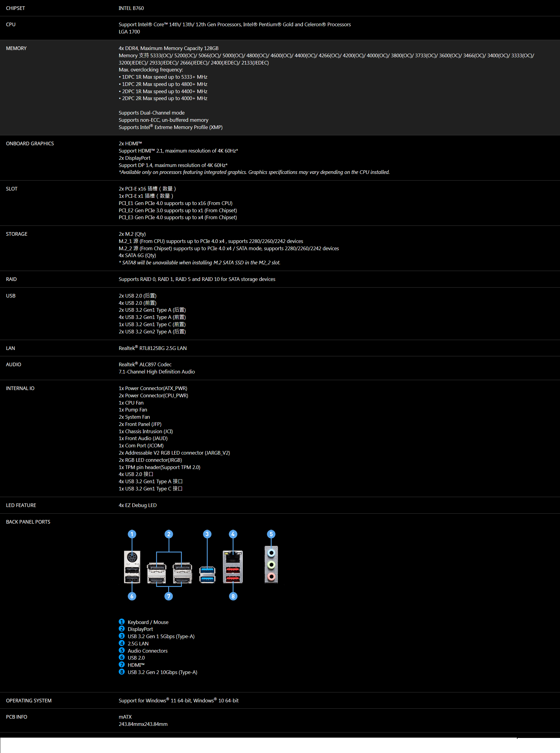Image resolution: width=560 pixels, height=753 pixels.
Task: Click blue marker 5 above the audio jacks
Action: [271, 534]
